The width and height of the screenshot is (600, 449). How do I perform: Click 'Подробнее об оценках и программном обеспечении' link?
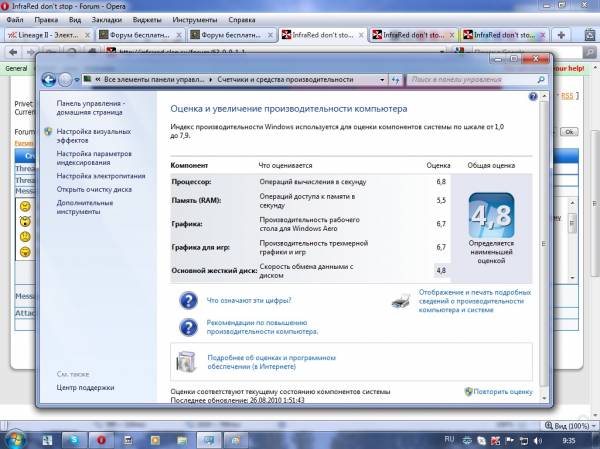(271, 362)
